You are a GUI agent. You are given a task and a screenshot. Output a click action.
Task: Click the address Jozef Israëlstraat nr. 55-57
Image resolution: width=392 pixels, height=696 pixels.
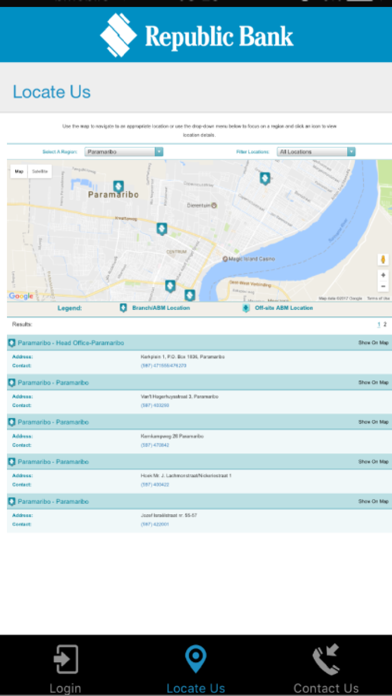pyautogui.click(x=169, y=515)
